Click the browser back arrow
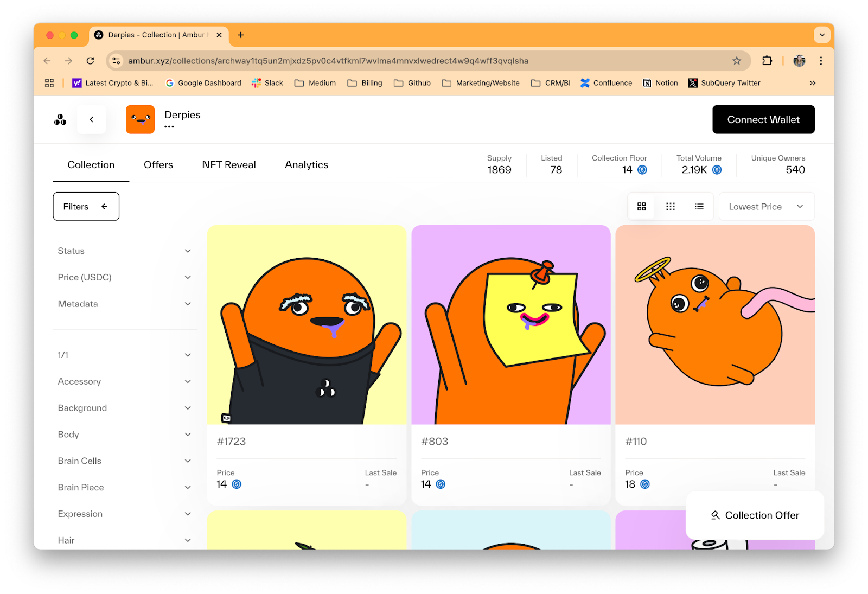 (47, 61)
